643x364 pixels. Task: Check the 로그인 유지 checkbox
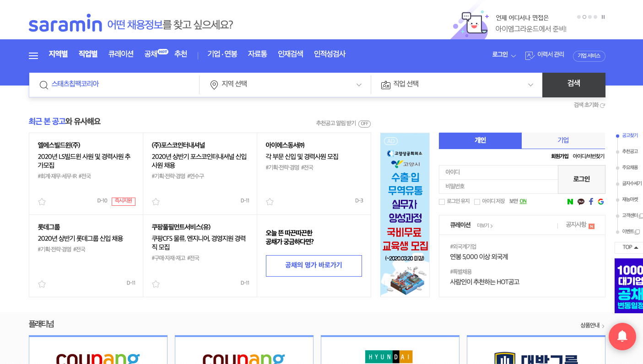[442, 202]
